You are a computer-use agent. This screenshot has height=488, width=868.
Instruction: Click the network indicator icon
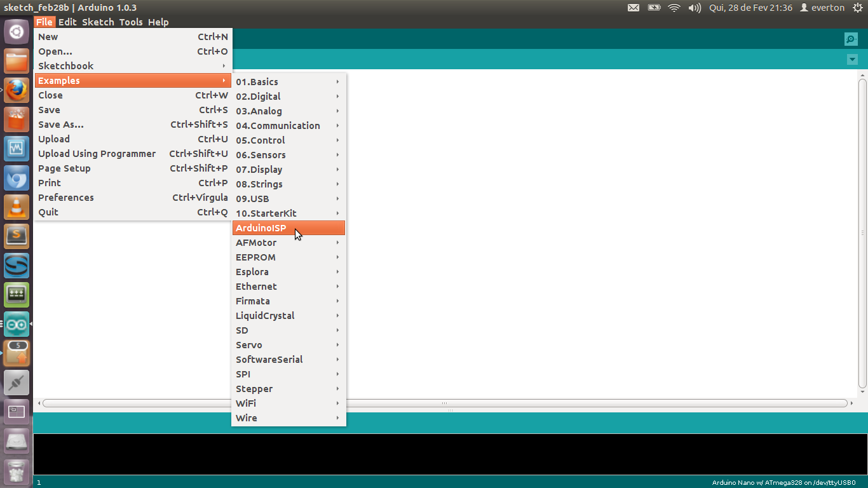(674, 8)
